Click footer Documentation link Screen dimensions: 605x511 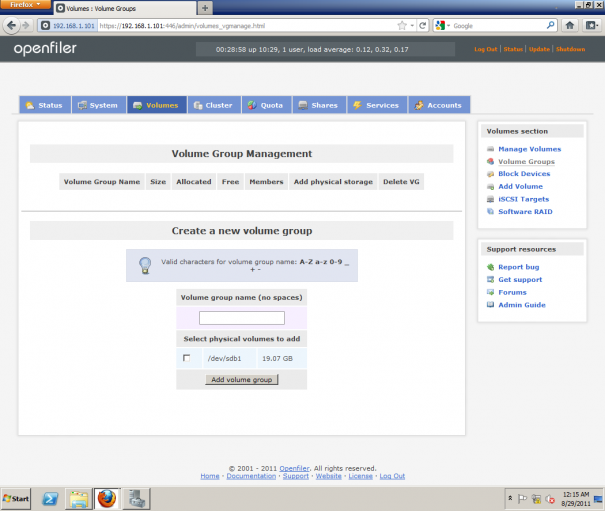[x=251, y=476]
